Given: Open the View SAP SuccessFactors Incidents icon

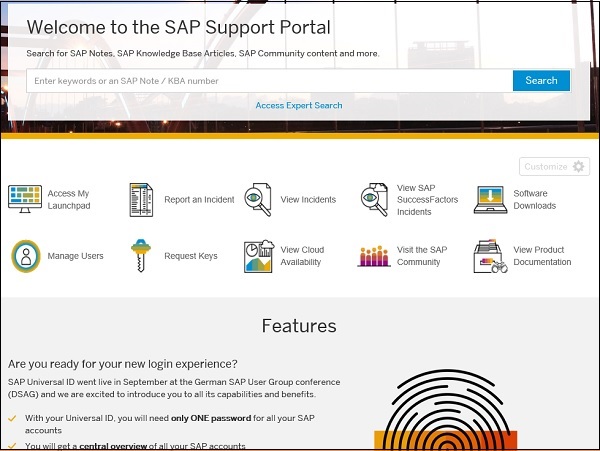Looking at the screenshot, I should 374,199.
